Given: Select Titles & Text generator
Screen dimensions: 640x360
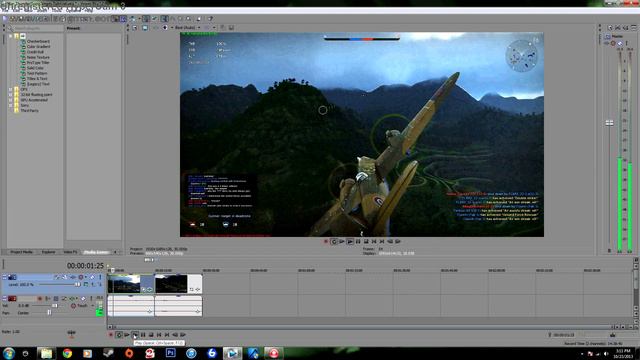Looking at the screenshot, I should pos(37,79).
